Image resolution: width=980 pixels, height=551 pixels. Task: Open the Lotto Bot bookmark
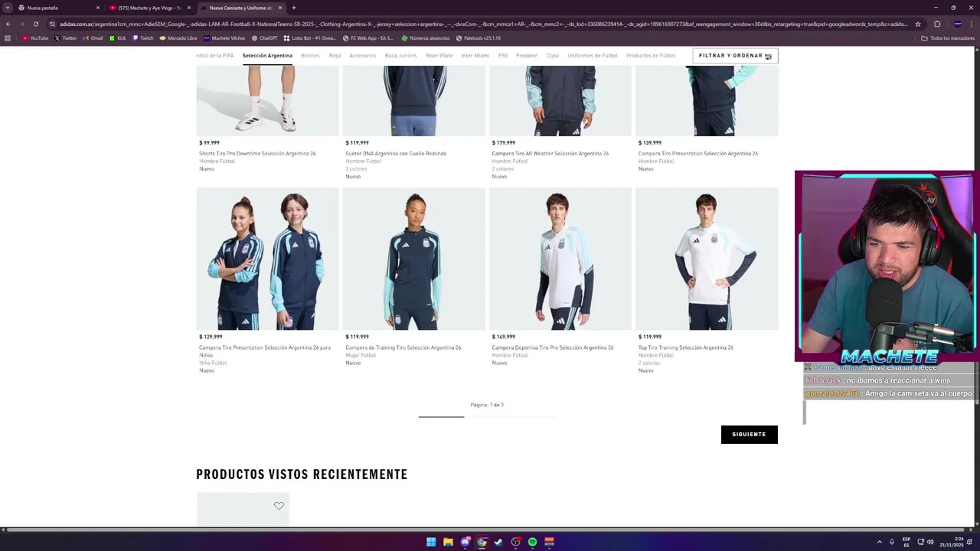coord(310,37)
